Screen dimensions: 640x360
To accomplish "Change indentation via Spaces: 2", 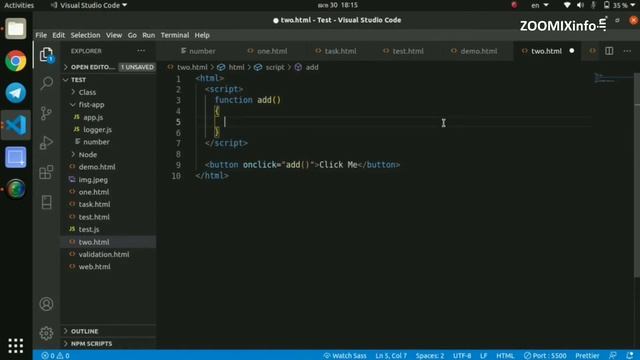I will 430,356.
